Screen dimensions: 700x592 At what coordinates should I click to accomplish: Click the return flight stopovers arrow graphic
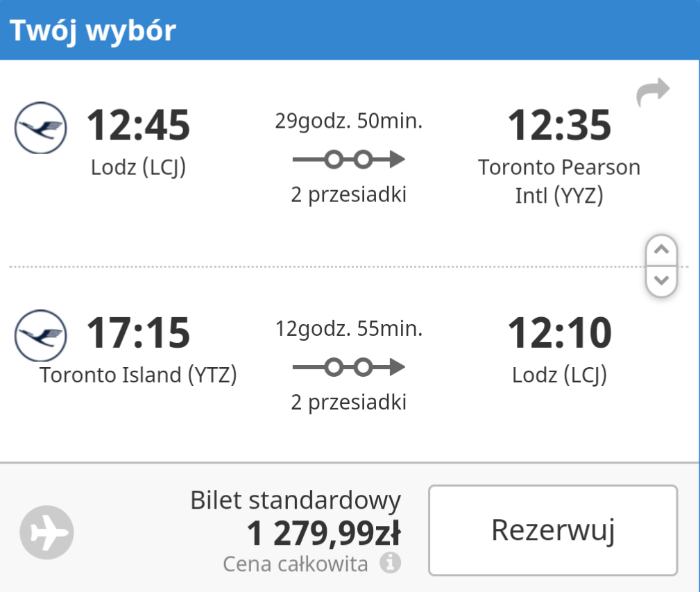coord(349,367)
